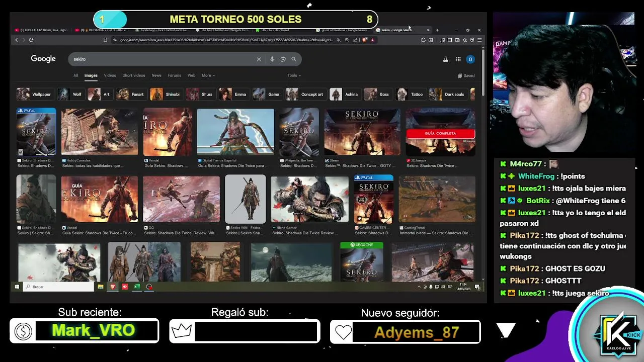Open the Tools dropdown
Image resolution: width=644 pixels, height=362 pixels.
click(x=294, y=75)
